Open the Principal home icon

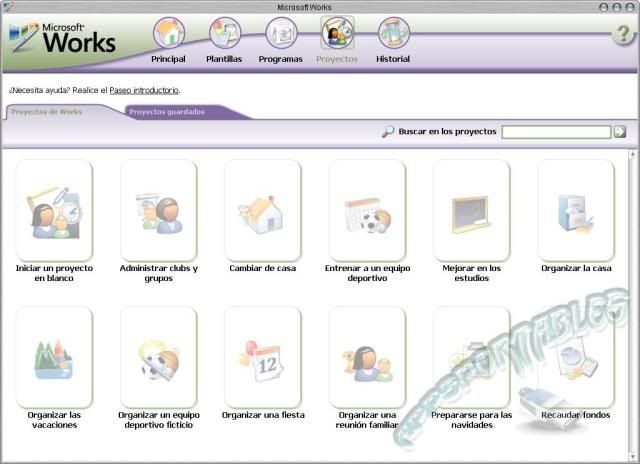(169, 33)
